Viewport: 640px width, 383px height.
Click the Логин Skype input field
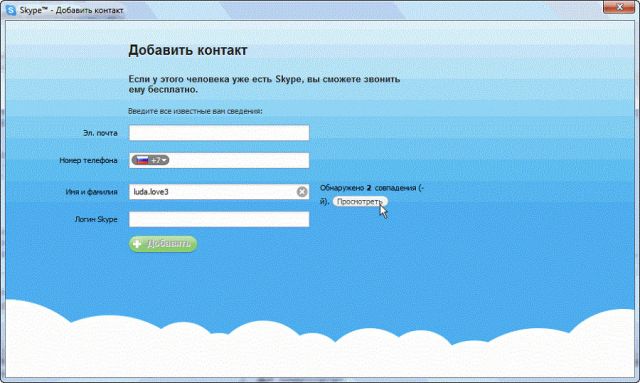tap(219, 219)
